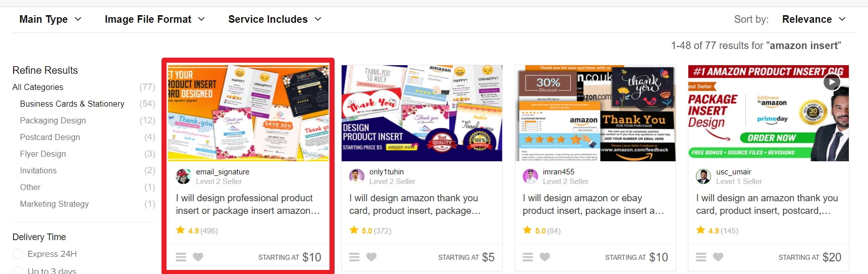This screenshot has width=868, height=274.
Task: Open list menu icon on email_signature gig
Action: pyautogui.click(x=181, y=257)
